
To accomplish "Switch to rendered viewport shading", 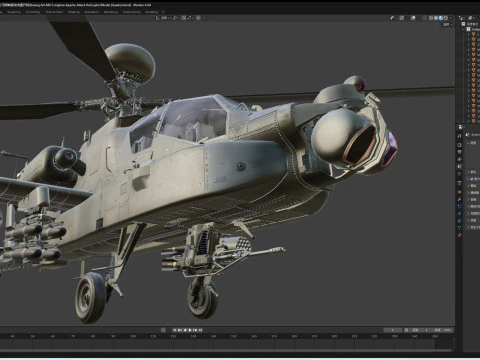I will pos(446,18).
